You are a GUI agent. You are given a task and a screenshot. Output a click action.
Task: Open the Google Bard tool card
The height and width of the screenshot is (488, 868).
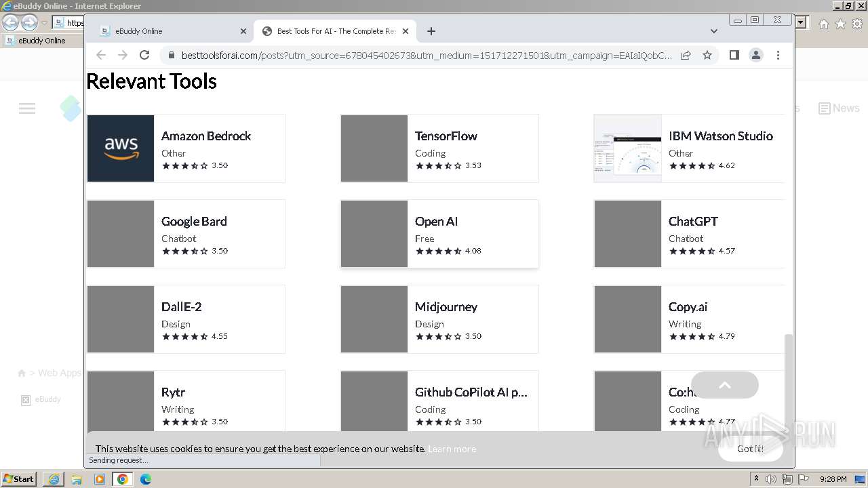coord(186,234)
